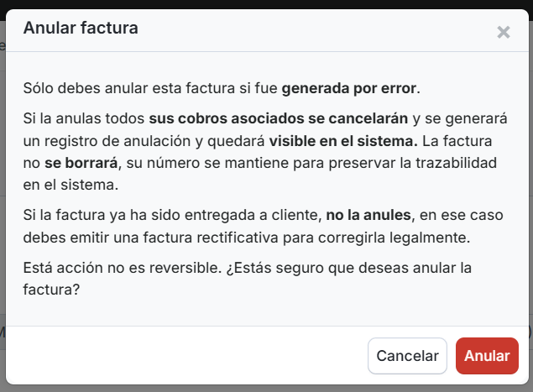
Task: Click the "Anular factura" dialog title
Action: [81, 29]
